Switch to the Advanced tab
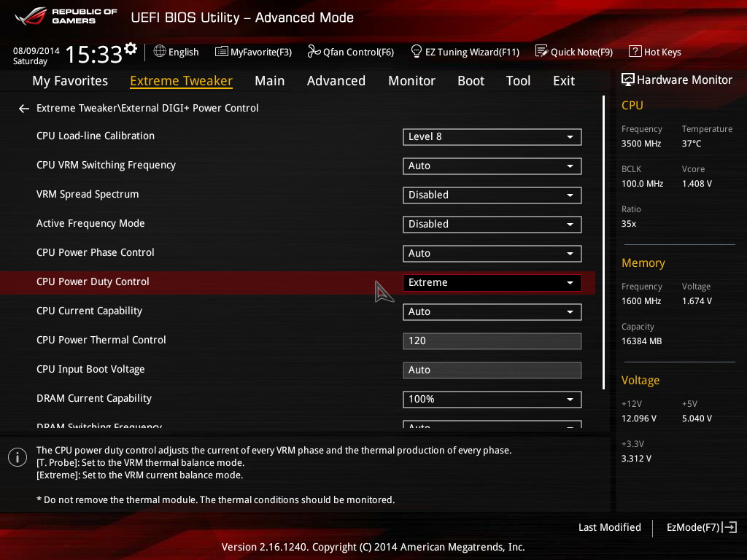 [x=336, y=81]
